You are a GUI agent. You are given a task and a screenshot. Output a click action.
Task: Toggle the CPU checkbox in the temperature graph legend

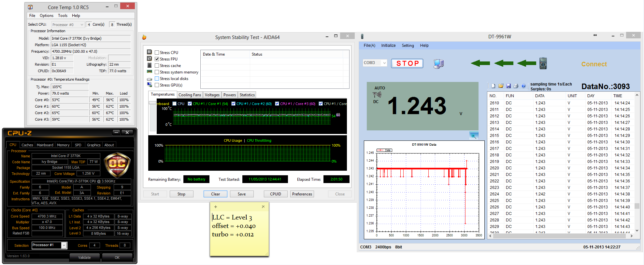coord(175,104)
